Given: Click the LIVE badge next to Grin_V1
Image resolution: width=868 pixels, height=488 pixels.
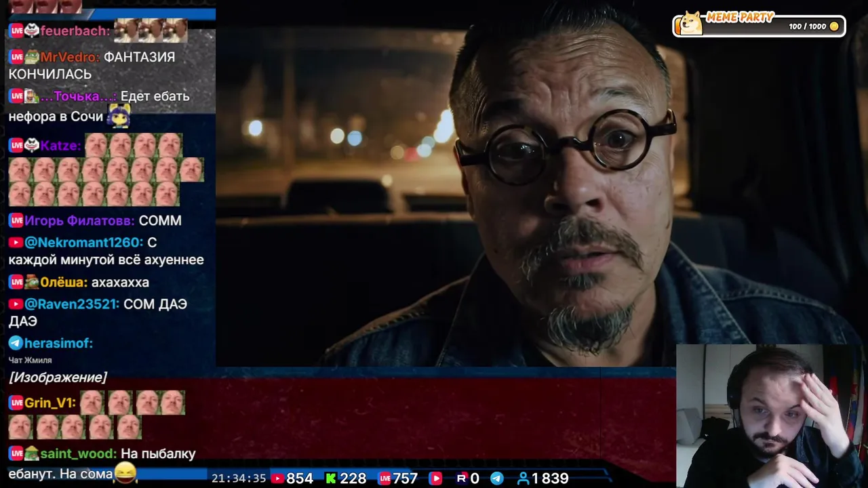Looking at the screenshot, I should click(16, 403).
